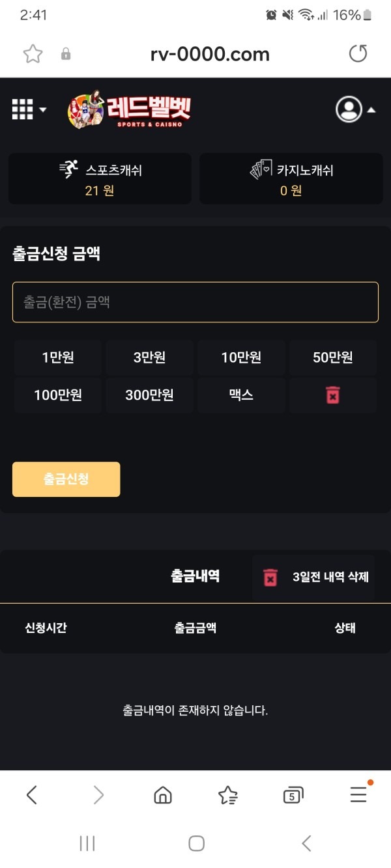The width and height of the screenshot is (391, 868).
Task: Click the 출금(환전) 금액 input field
Action: click(195, 301)
